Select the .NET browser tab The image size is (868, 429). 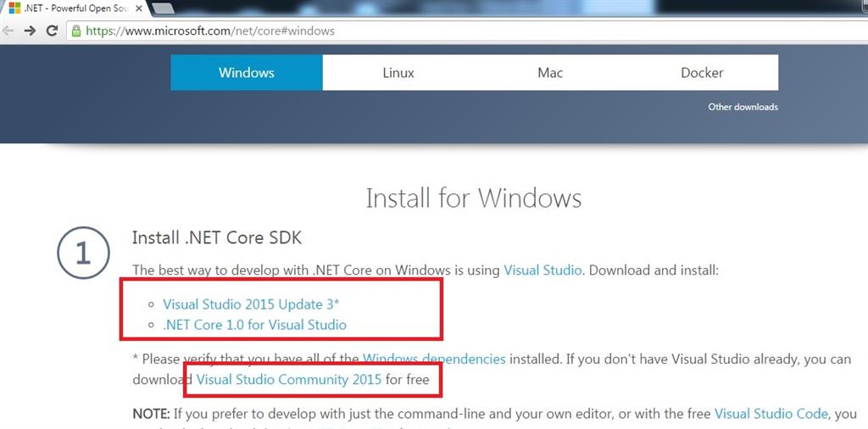pos(75,8)
